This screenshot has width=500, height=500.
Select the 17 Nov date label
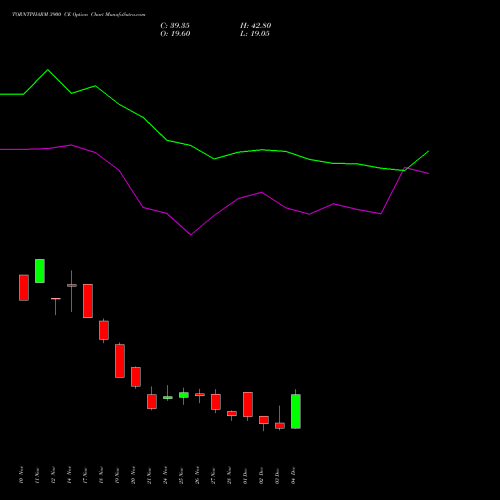(85, 475)
